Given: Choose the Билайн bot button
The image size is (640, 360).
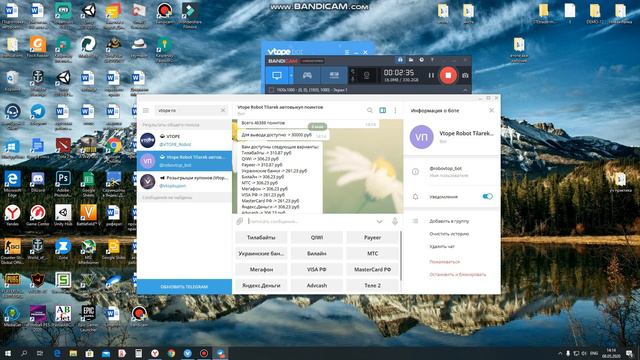Looking at the screenshot, I should (317, 253).
